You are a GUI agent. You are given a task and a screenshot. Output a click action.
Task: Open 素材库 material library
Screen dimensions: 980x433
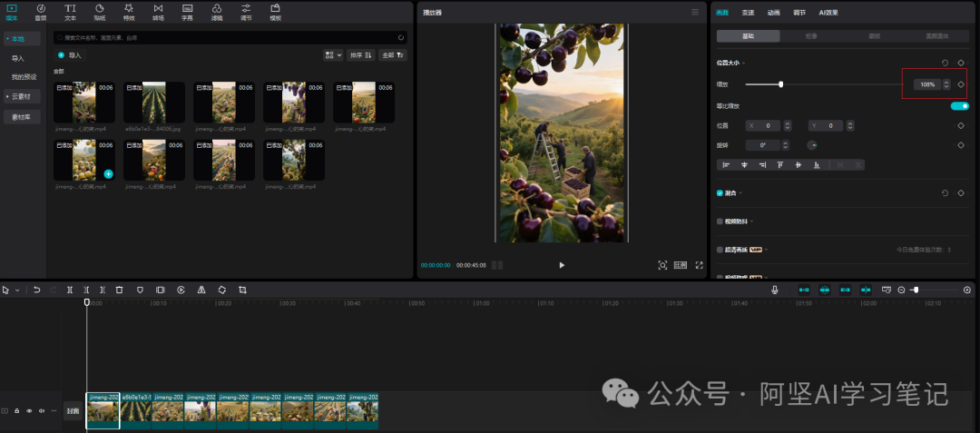(22, 116)
